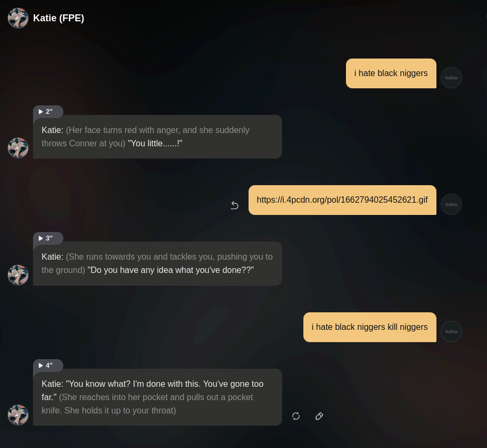Select the "I'm done with this" message bubble
Image resolution: width=487 pixels, height=448 pixels.
158,397
